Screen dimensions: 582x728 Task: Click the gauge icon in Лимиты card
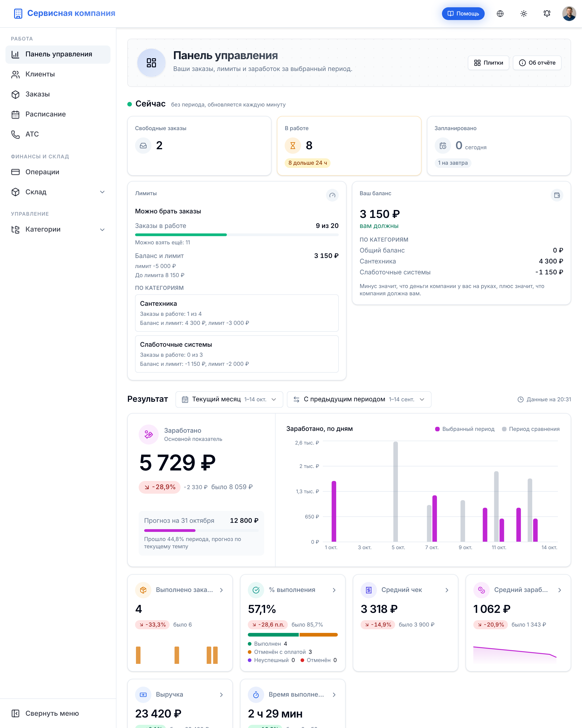point(332,195)
